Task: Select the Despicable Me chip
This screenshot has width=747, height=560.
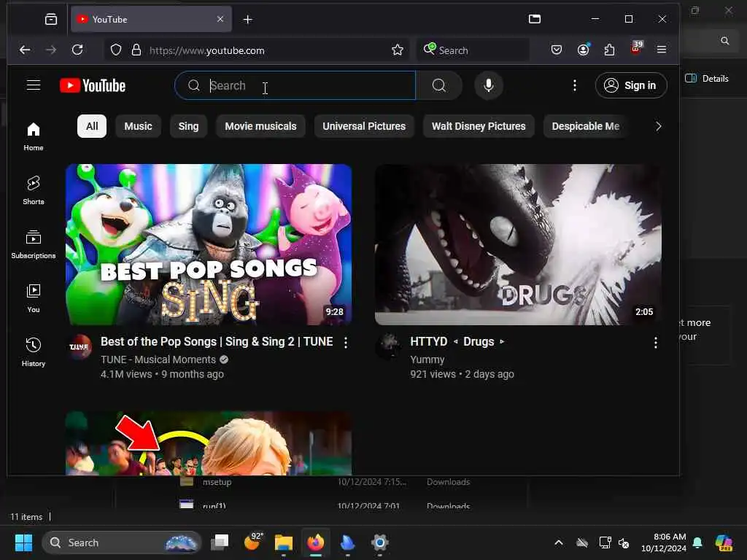Action: coord(586,126)
